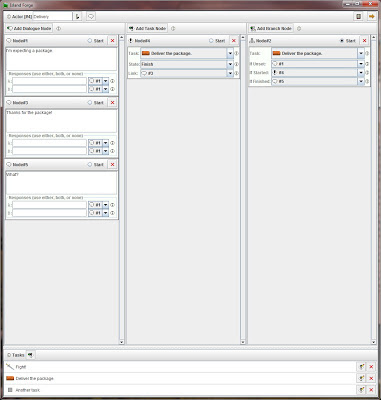
Task: Select the Fight row in the Tasks list
Action: pos(180,367)
